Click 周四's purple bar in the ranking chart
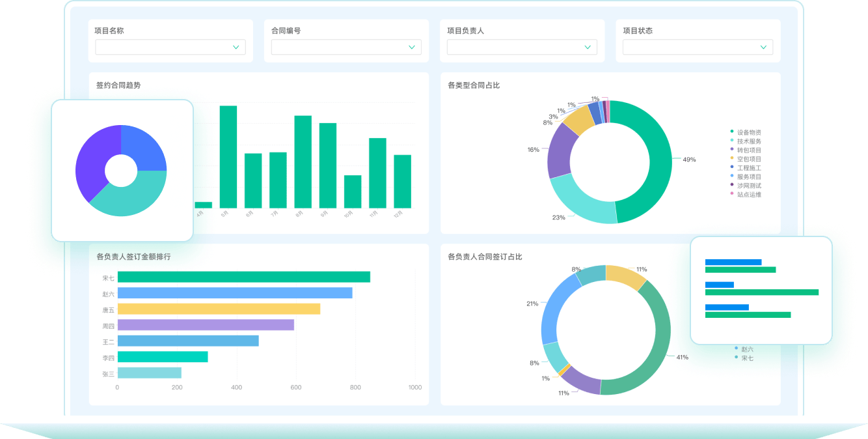Image resolution: width=868 pixels, height=439 pixels. [206, 325]
